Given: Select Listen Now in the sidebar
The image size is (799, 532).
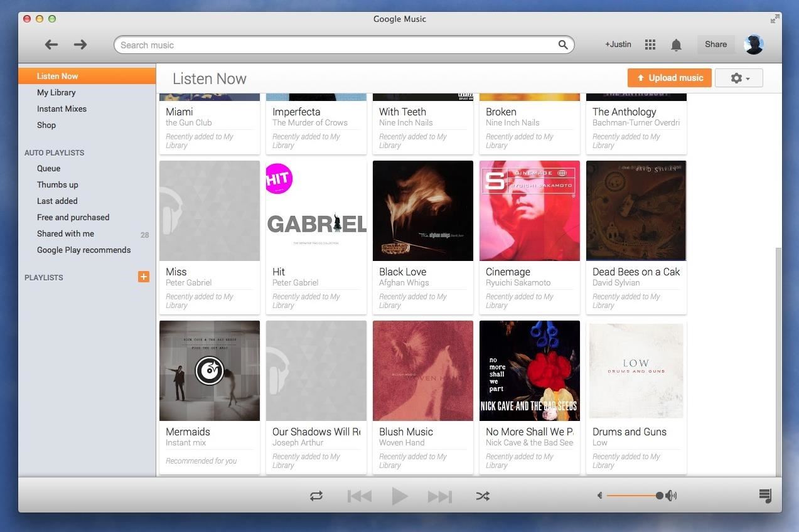Looking at the screenshot, I should [x=87, y=76].
